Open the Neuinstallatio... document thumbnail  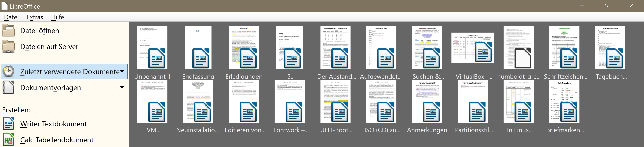point(198,101)
